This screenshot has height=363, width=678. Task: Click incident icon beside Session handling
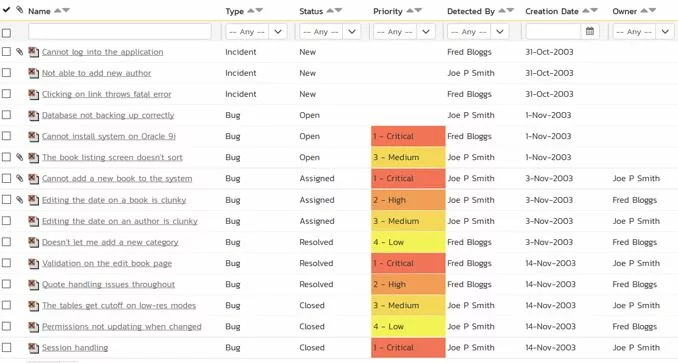34,348
